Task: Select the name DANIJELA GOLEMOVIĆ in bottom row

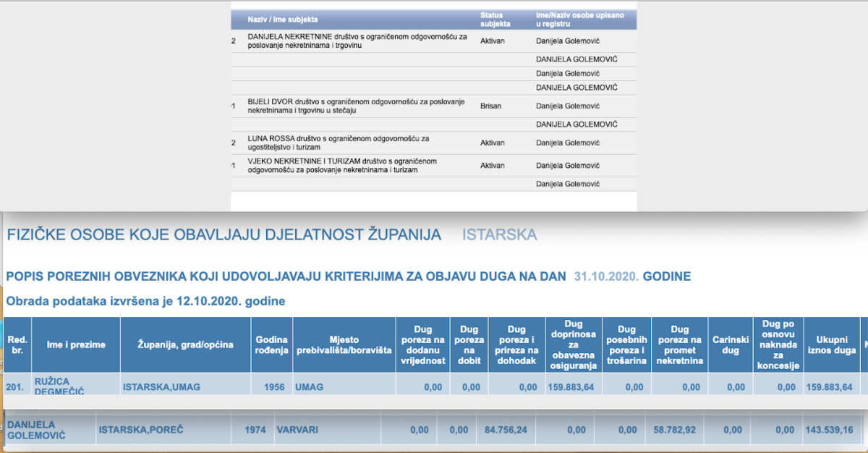Action: pyautogui.click(x=36, y=430)
